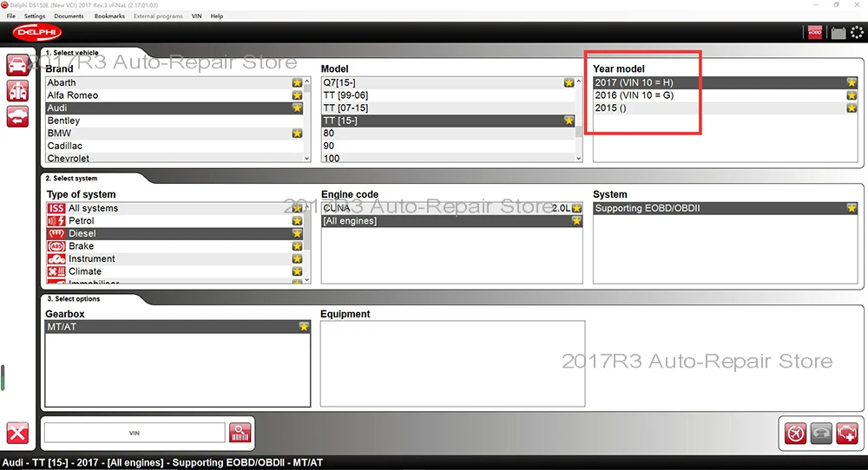Image resolution: width=868 pixels, height=470 pixels.
Task: Toggle the favorite star for 2017 year model
Action: (x=852, y=82)
